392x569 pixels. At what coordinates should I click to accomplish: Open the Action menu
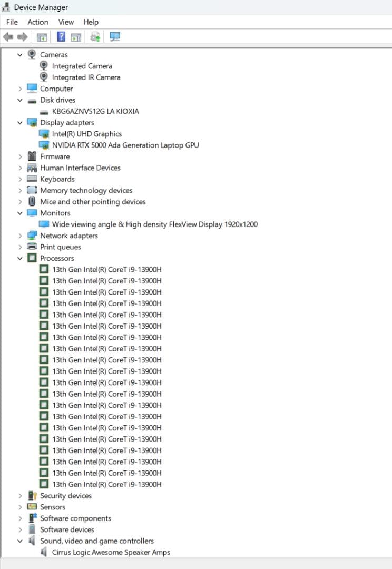pos(38,22)
